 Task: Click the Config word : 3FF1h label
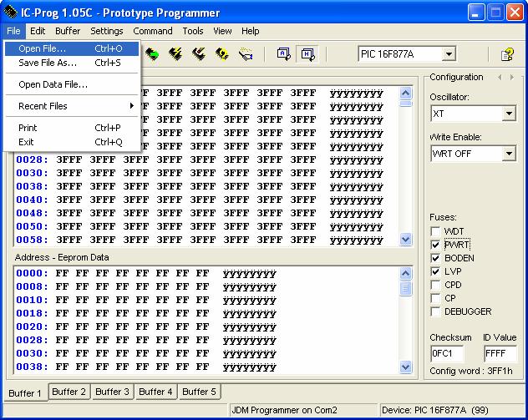(x=470, y=371)
